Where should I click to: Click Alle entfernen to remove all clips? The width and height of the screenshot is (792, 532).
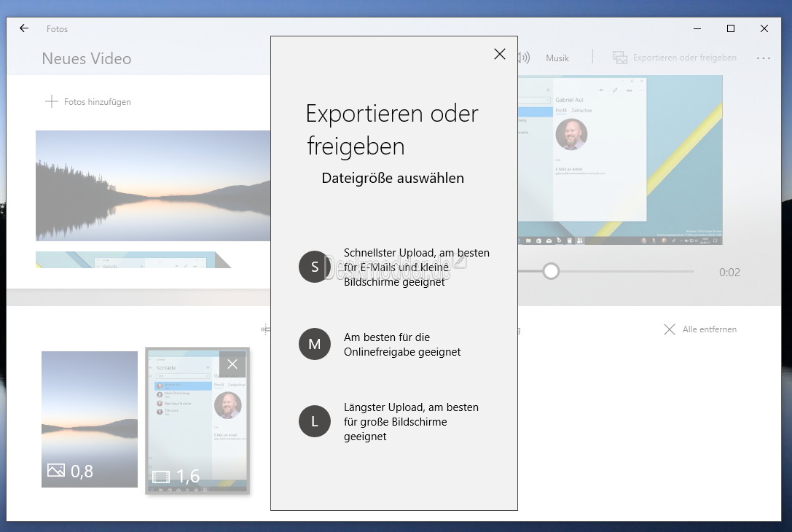pyautogui.click(x=700, y=329)
